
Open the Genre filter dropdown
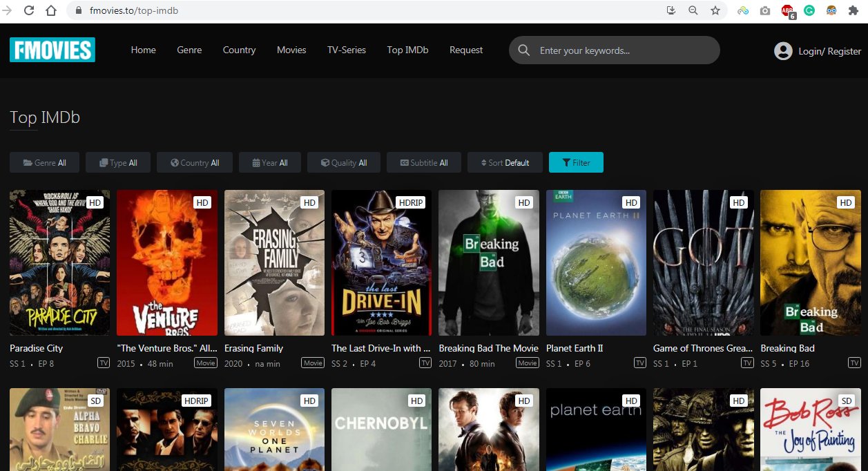[x=44, y=162]
